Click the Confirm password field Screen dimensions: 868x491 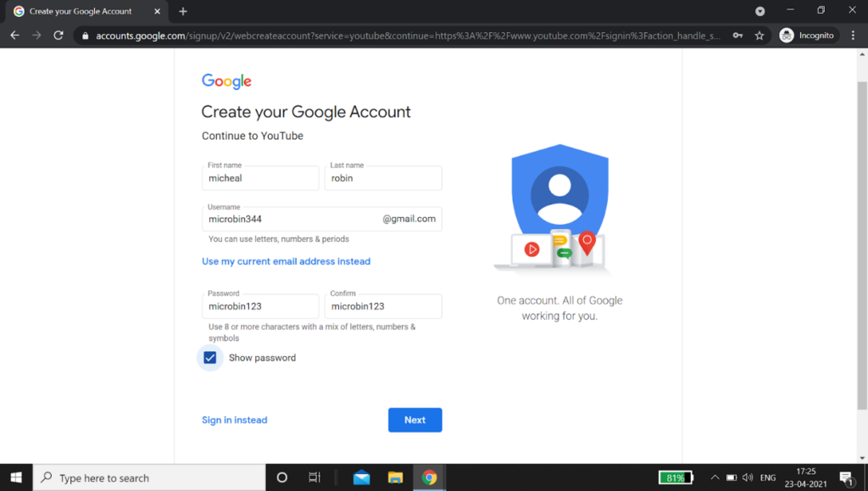383,306
